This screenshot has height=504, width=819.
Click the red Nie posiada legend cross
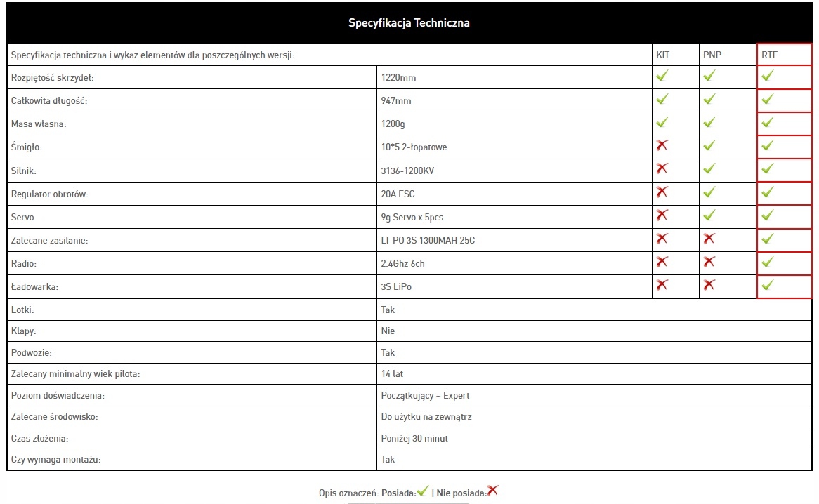493,491
